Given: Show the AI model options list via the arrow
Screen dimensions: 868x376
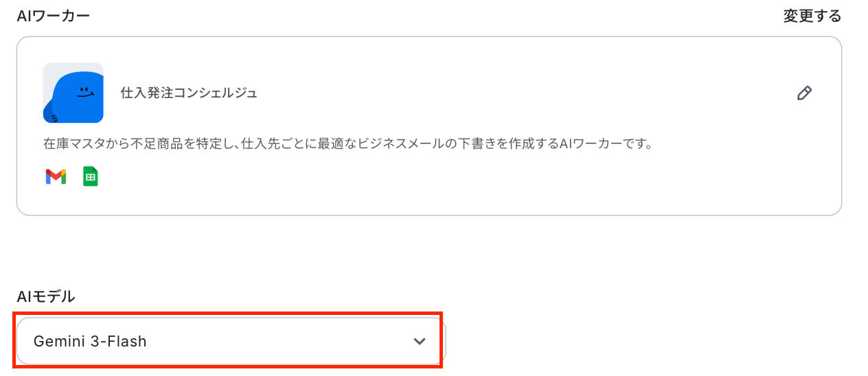Looking at the screenshot, I should pyautogui.click(x=420, y=341).
